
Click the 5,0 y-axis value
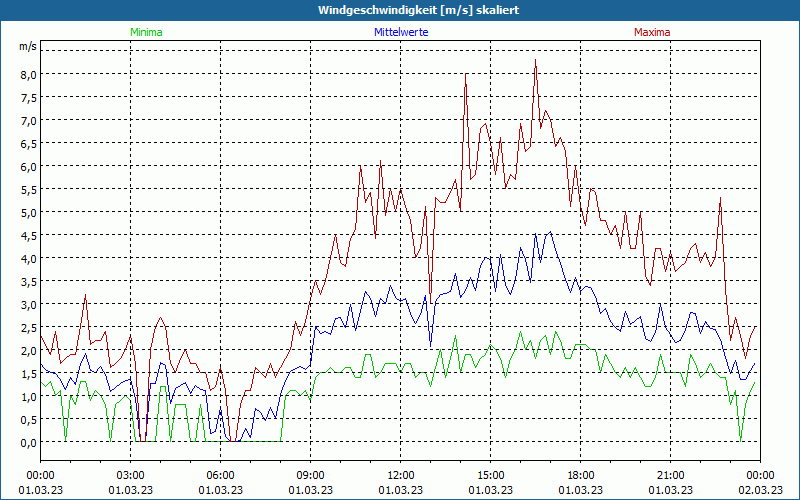[29, 212]
